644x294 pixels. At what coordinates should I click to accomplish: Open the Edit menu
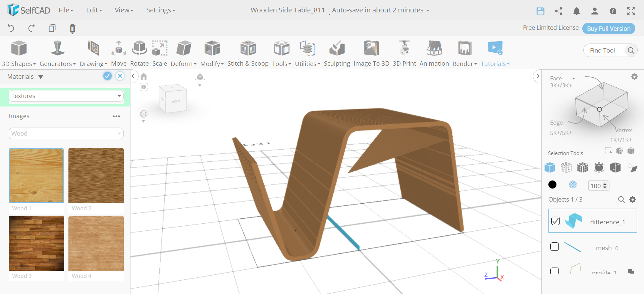94,10
